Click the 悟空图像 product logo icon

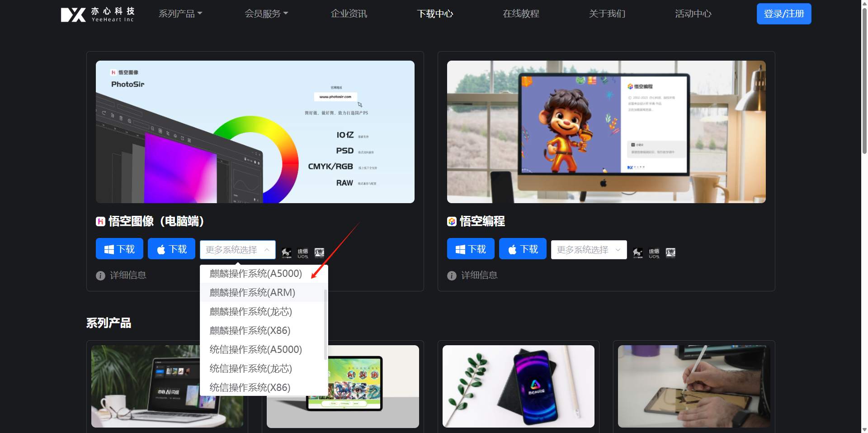click(x=100, y=221)
